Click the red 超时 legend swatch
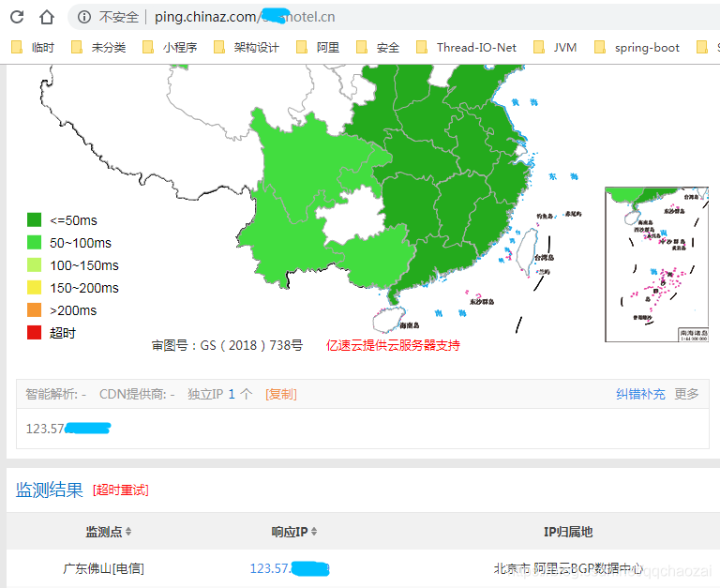 tap(35, 333)
